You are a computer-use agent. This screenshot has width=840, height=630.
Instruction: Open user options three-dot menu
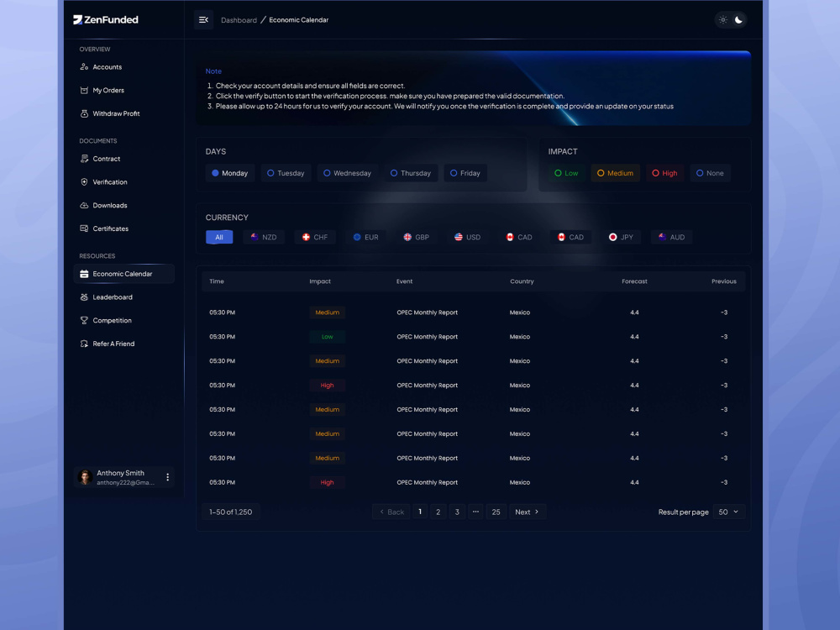168,477
